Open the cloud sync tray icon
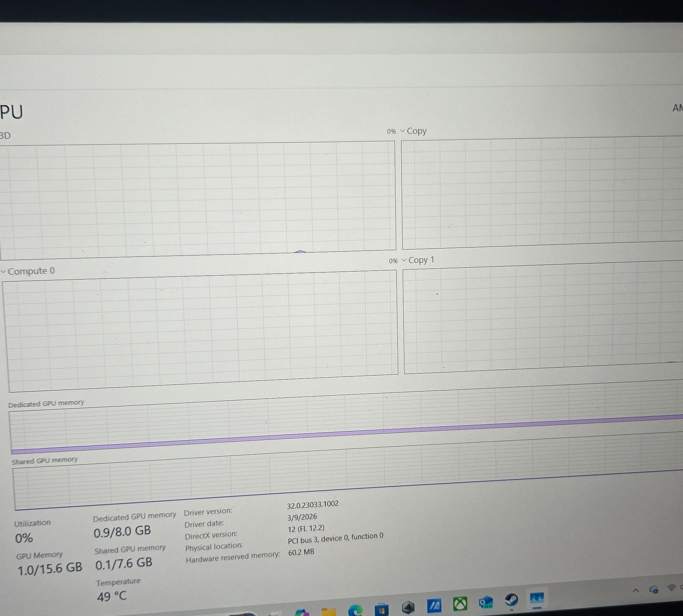 point(654,589)
